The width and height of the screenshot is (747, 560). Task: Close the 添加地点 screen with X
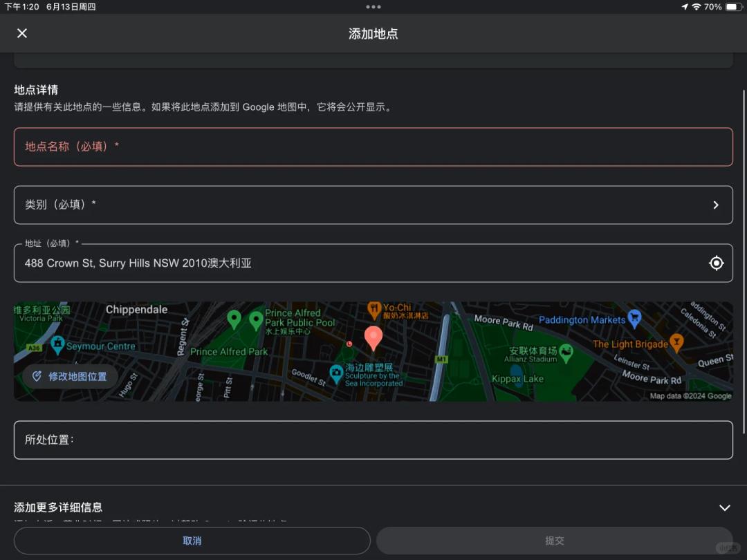[x=22, y=33]
